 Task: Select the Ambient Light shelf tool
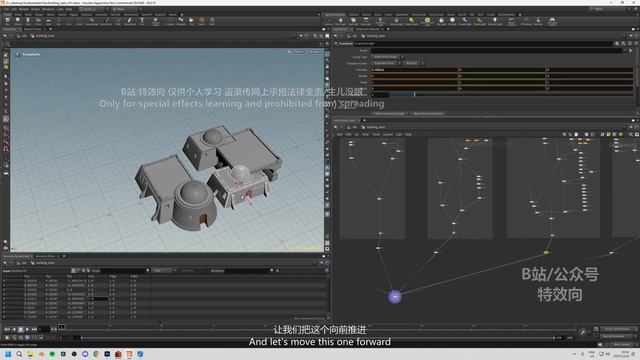point(495,21)
